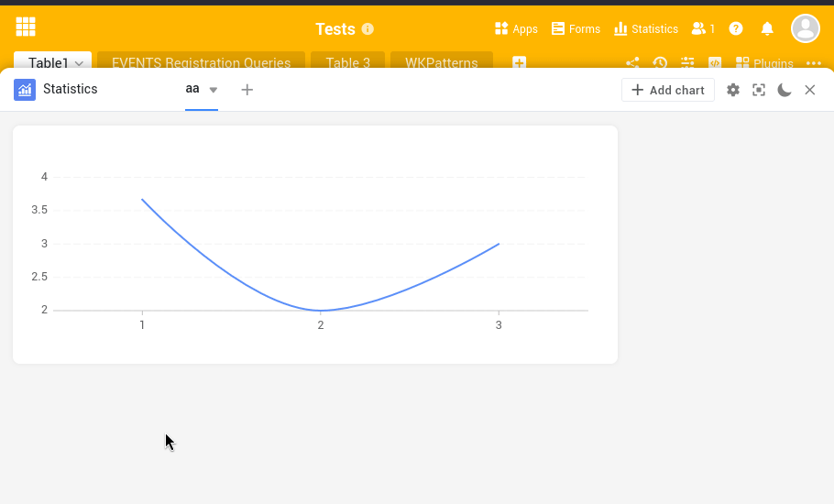Click Statistics in the top bar
The height and width of the screenshot is (504, 834).
tap(646, 29)
